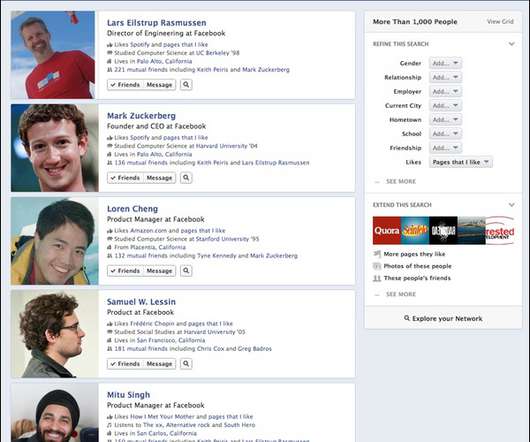This screenshot has height=442, width=530.
Task: Click the Photos of these people icon
Action: point(377,266)
